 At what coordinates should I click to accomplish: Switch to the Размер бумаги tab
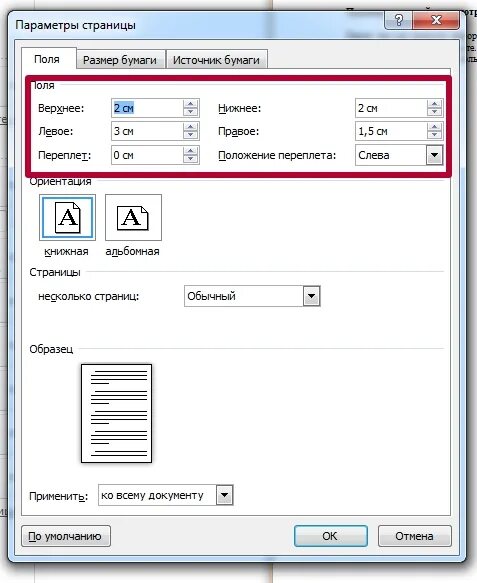[x=120, y=60]
